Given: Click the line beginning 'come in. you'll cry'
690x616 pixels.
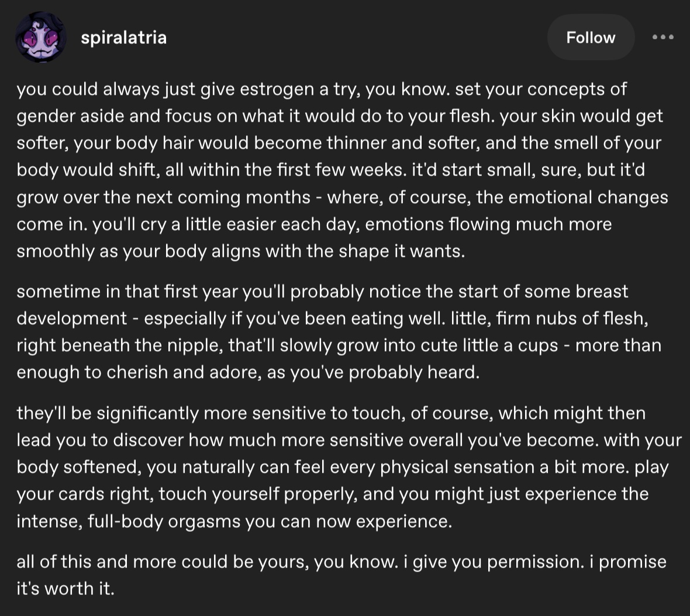Looking at the screenshot, I should [x=314, y=224].
